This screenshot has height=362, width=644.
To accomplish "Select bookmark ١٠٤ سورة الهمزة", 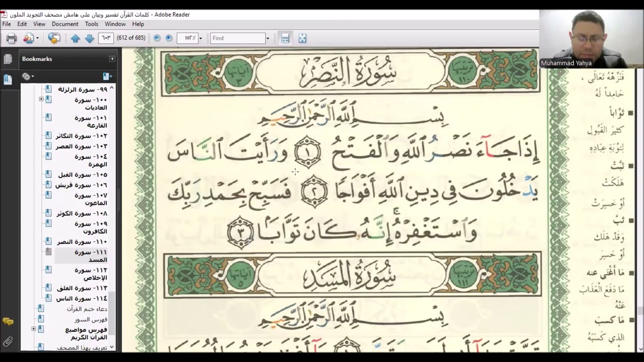I will [x=91, y=160].
